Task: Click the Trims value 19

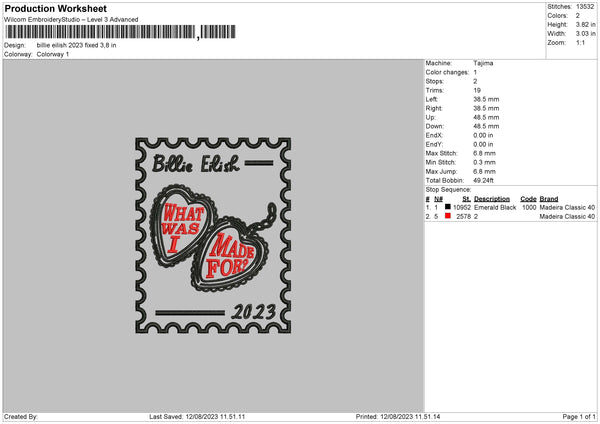Action: (x=477, y=90)
